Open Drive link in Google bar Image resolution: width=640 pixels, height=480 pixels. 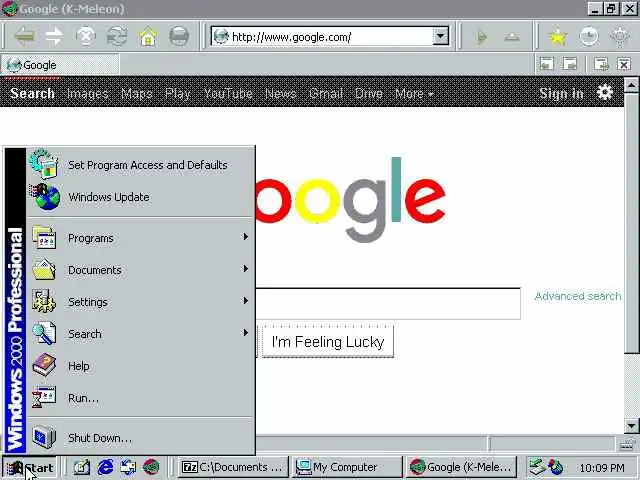click(x=369, y=93)
